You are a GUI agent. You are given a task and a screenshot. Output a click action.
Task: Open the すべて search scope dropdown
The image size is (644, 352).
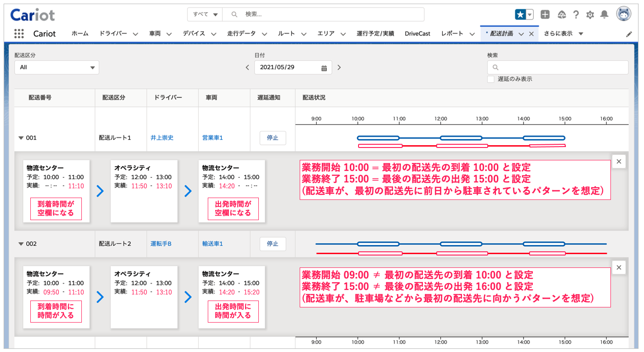pyautogui.click(x=205, y=14)
